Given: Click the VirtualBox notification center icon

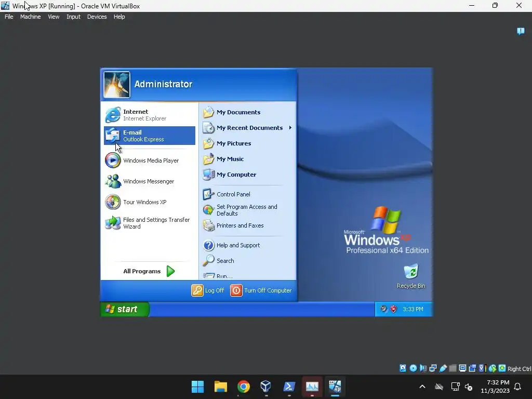Looking at the screenshot, I should [x=521, y=31].
